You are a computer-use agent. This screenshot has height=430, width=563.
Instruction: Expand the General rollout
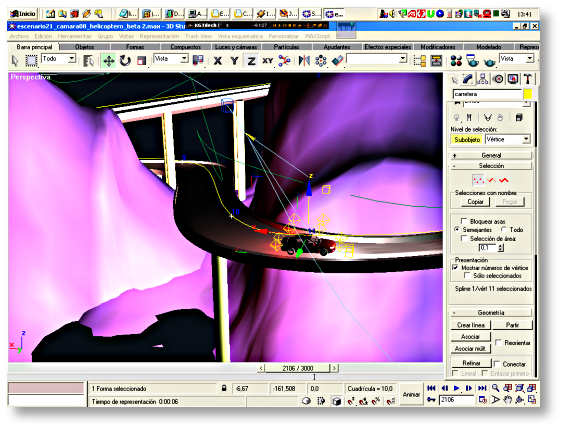[x=491, y=155]
